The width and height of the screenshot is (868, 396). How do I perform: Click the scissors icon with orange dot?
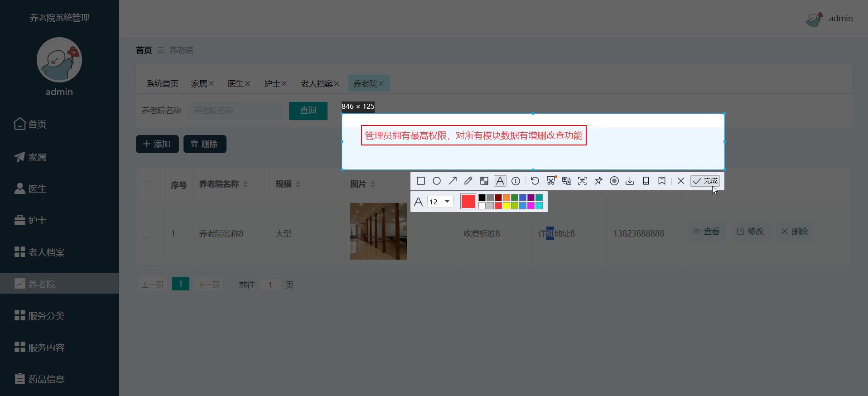point(551,181)
